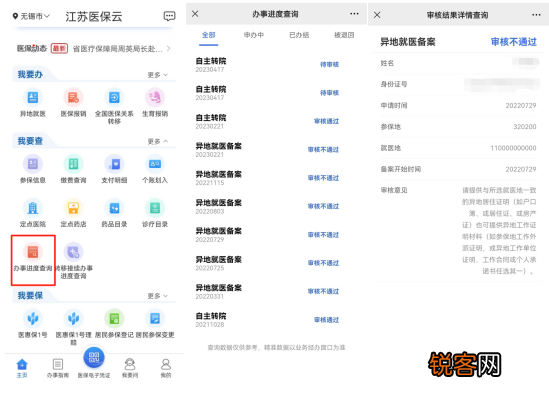Open the 医保动态 news arrow

pyautogui.click(x=169, y=48)
